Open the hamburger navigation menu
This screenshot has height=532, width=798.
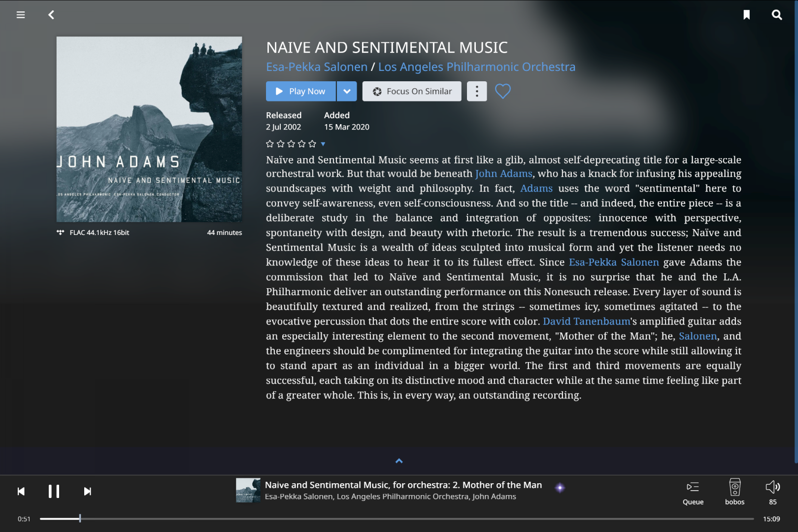pos(21,15)
